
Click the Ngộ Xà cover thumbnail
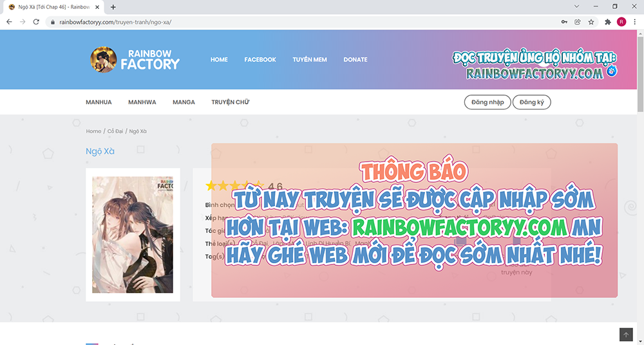(133, 235)
